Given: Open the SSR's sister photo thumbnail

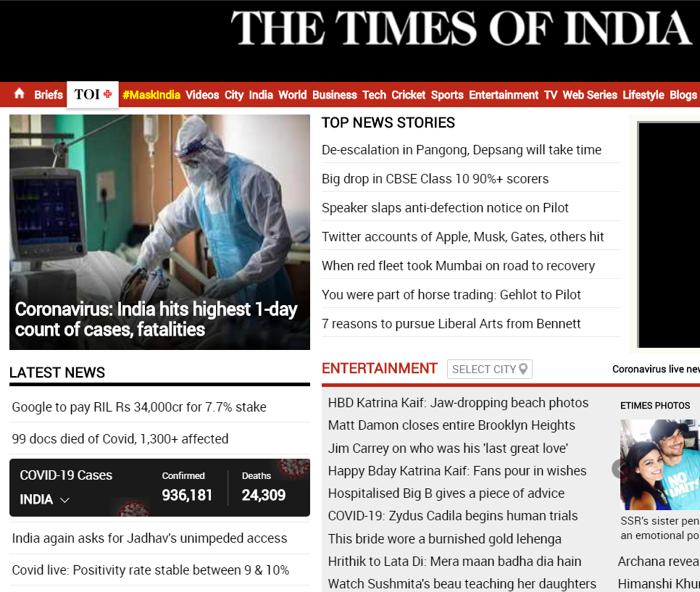Looking at the screenshot, I should pyautogui.click(x=660, y=464).
